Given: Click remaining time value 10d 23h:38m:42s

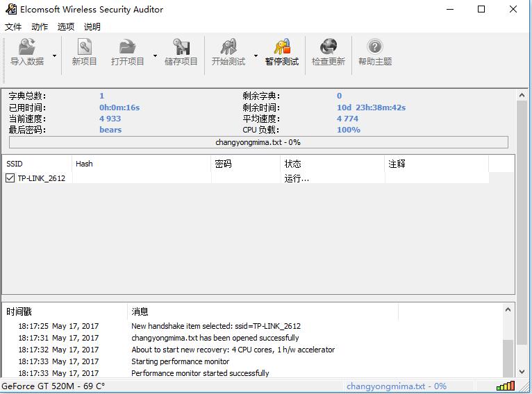Looking at the screenshot, I should (371, 108).
